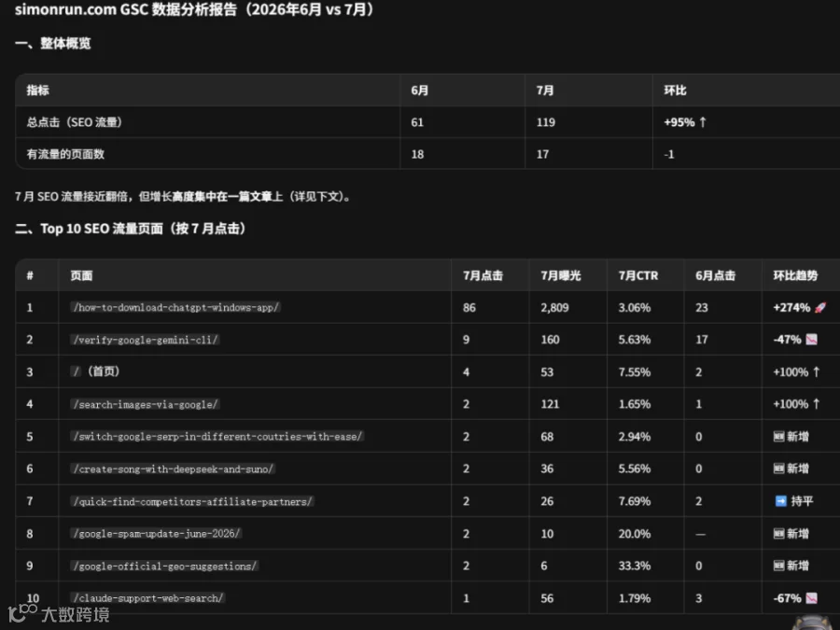Click the /switch-google-serp-in-different-coutries-with-ease/ path
The height and width of the screenshot is (630, 840).
click(x=217, y=437)
